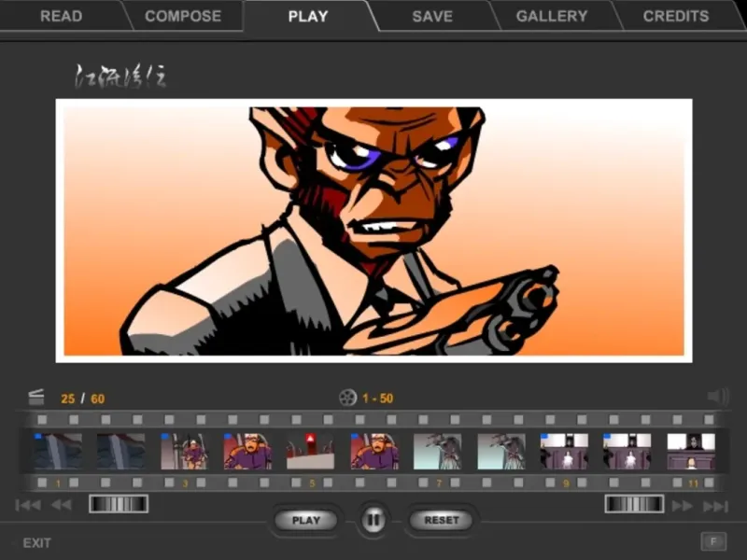Click the reel range text 1 - 50

click(378, 399)
